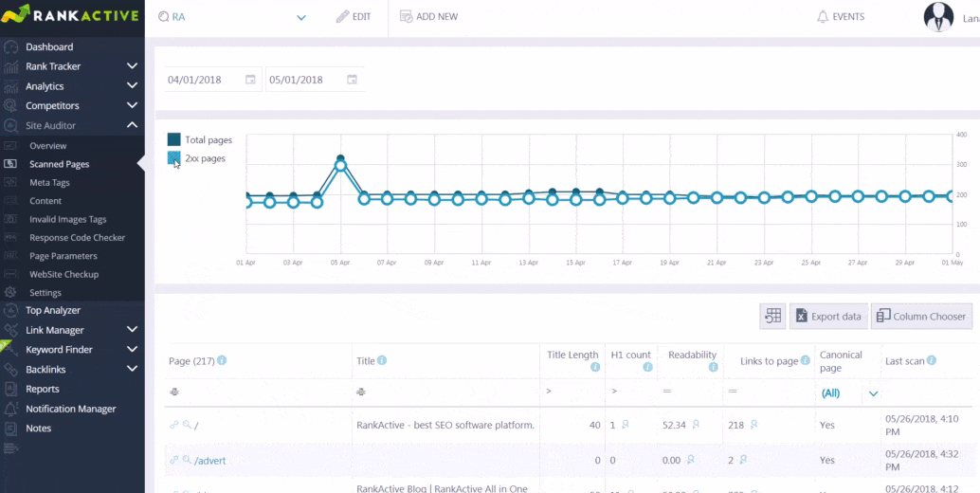
Task: Open Site Auditor Settings
Action: pos(45,292)
